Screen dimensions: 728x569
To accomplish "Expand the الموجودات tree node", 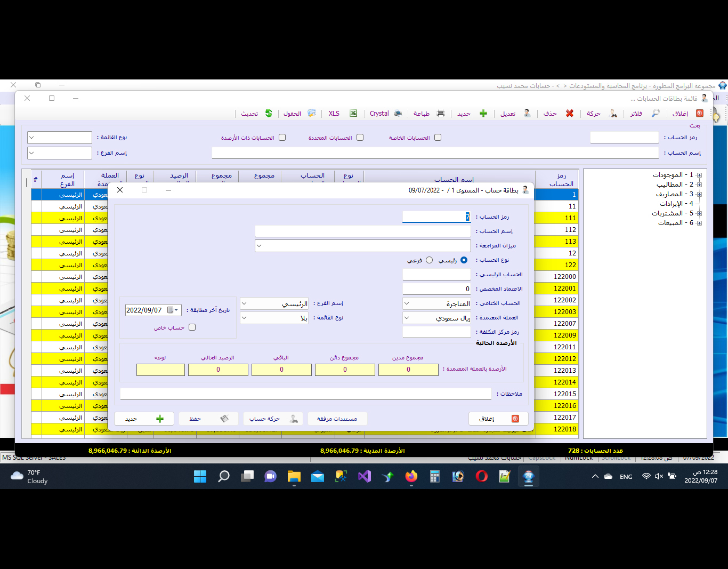I will click(x=699, y=175).
